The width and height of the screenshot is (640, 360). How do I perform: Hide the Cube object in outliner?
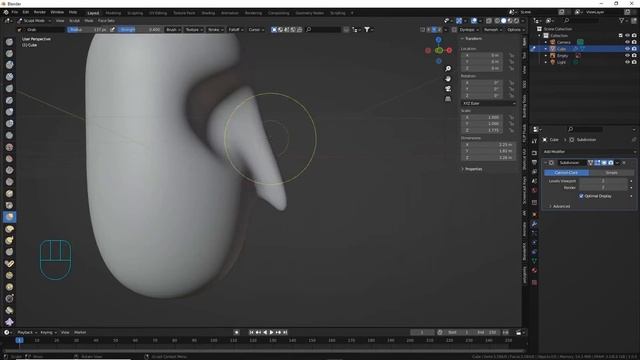tap(627, 49)
